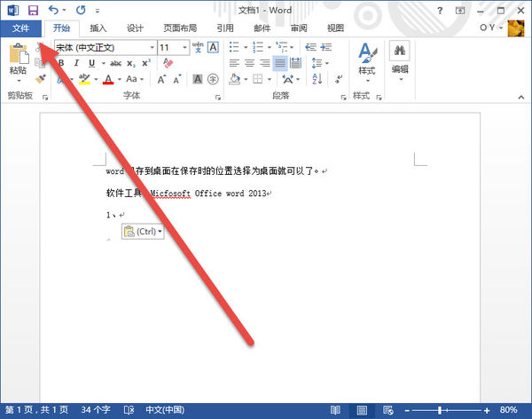Apply numbered list
Viewport: 532px width, 419px height.
click(258, 47)
